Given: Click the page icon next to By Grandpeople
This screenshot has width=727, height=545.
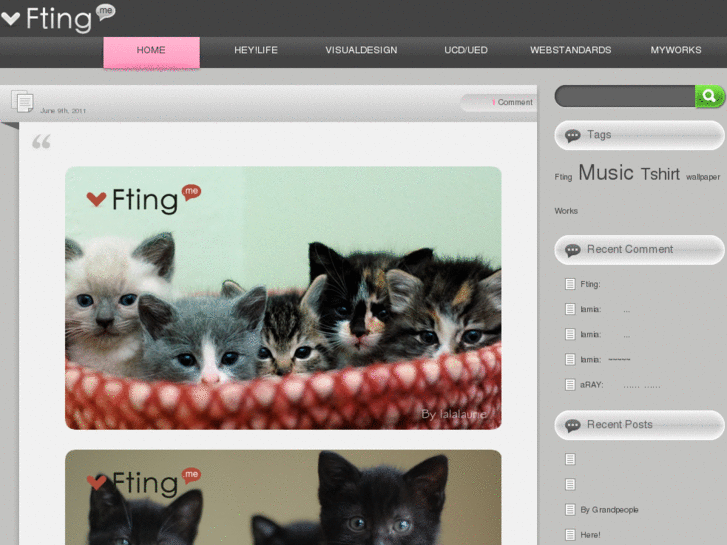Looking at the screenshot, I should pos(570,510).
